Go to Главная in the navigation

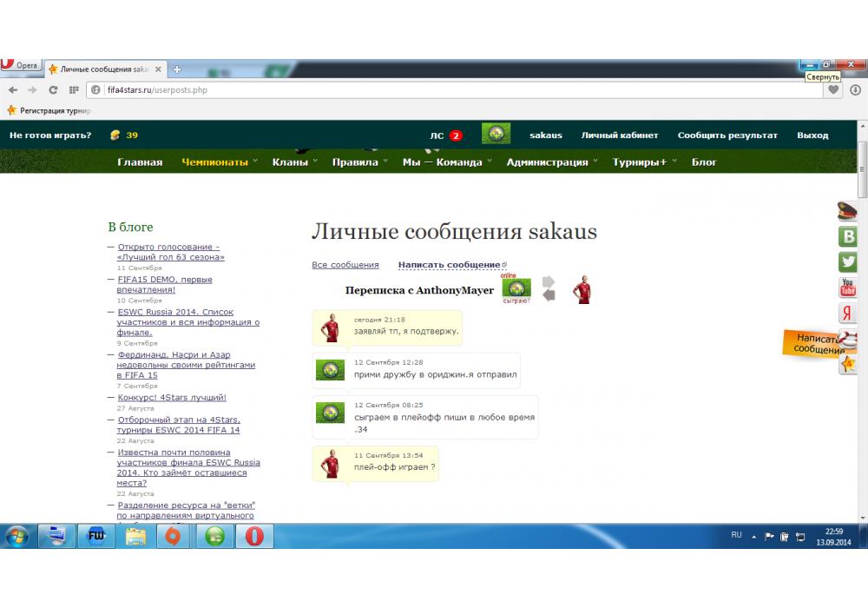(140, 162)
